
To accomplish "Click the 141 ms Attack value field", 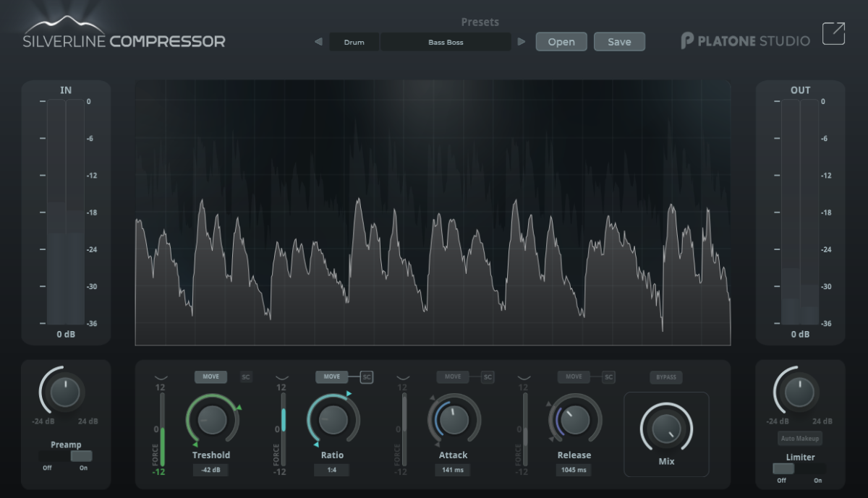I will click(x=453, y=470).
